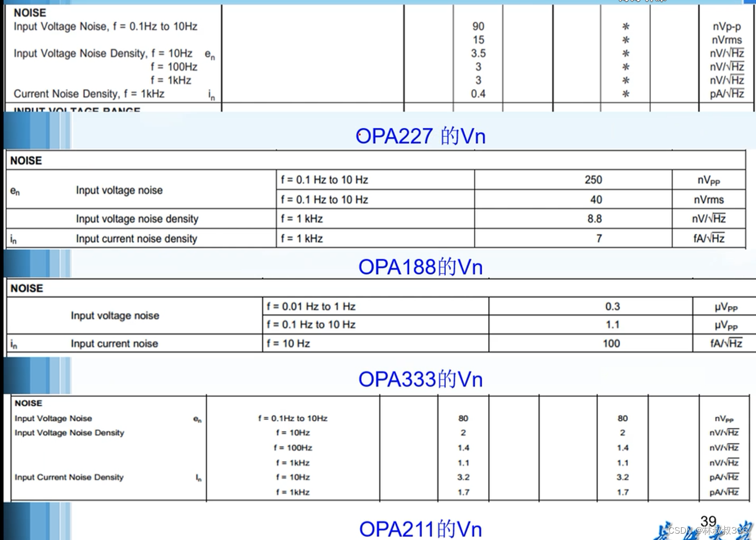Screen dimensions: 756x540
Task: Select 'f = 0.1Hz to 10Hz' in OPA211 table
Action: [x=293, y=418]
